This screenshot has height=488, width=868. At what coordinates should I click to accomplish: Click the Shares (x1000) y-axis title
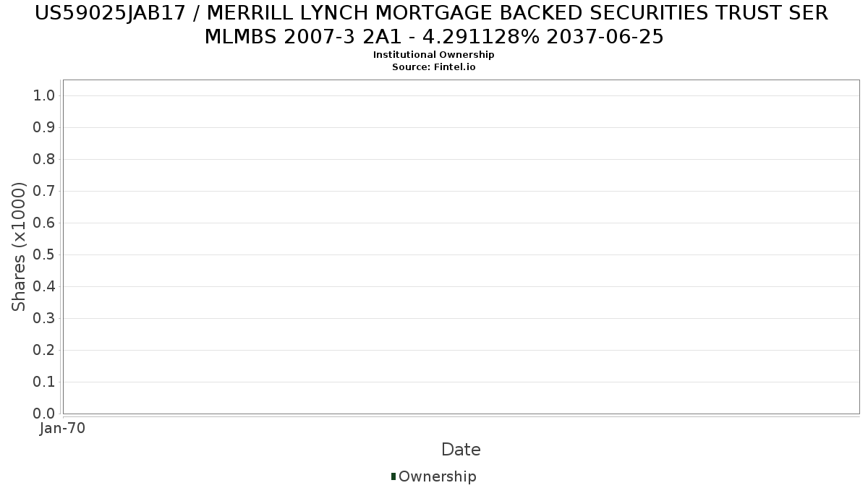19,247
